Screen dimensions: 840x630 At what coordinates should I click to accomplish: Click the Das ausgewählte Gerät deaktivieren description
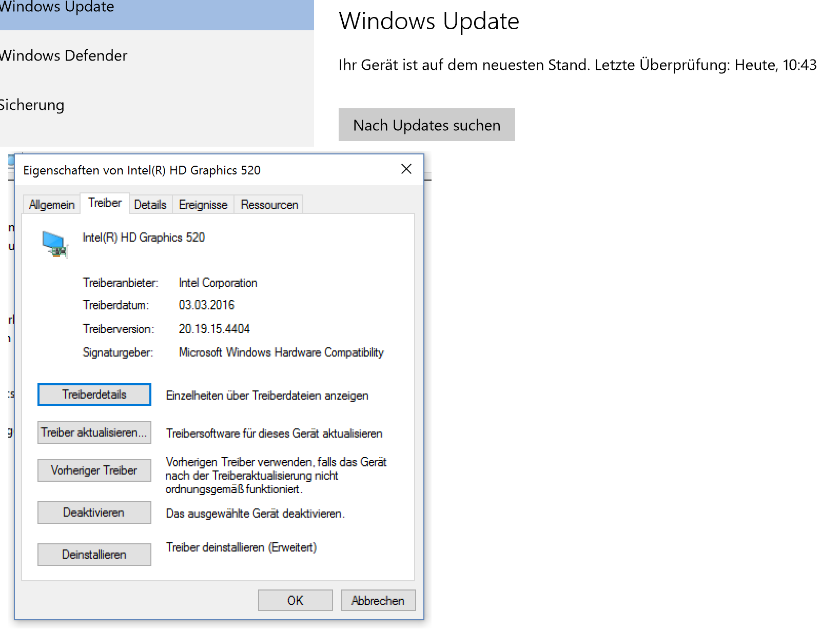click(255, 514)
